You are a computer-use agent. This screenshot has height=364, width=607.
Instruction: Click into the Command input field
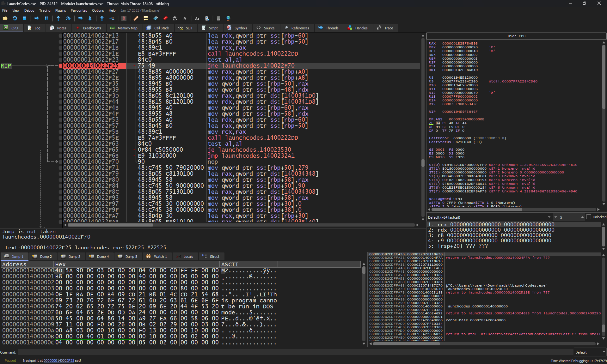pos(295,352)
